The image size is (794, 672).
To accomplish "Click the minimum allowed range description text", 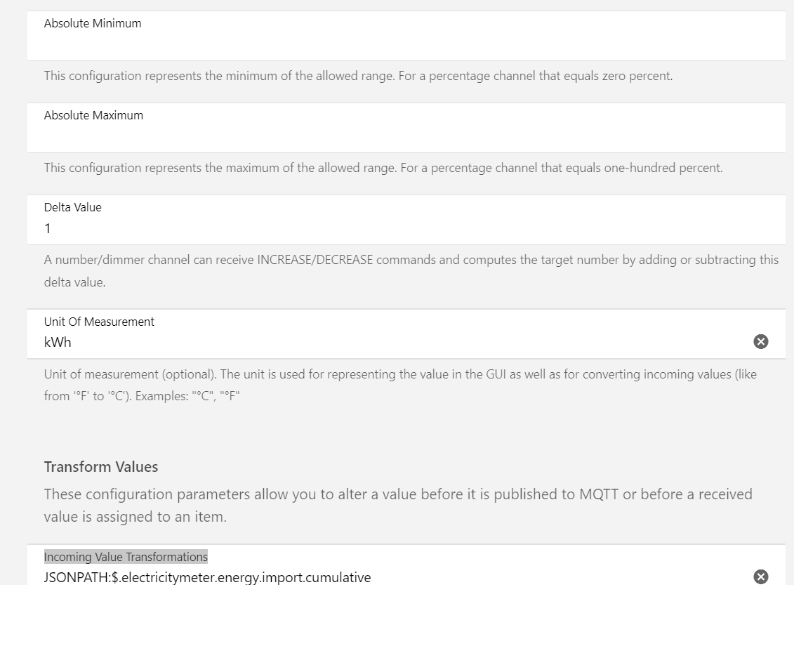I will 358,76.
